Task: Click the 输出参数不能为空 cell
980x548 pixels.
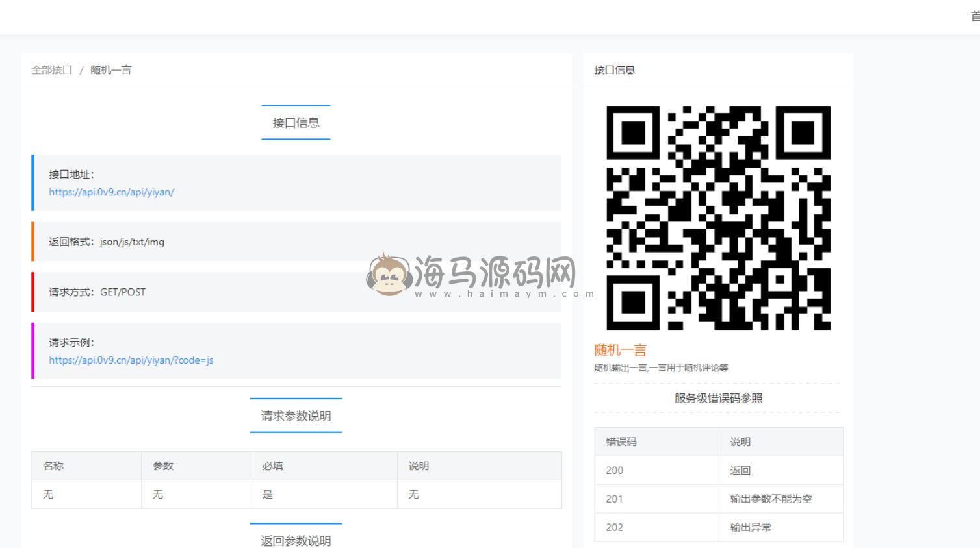Action: pyautogui.click(x=781, y=499)
